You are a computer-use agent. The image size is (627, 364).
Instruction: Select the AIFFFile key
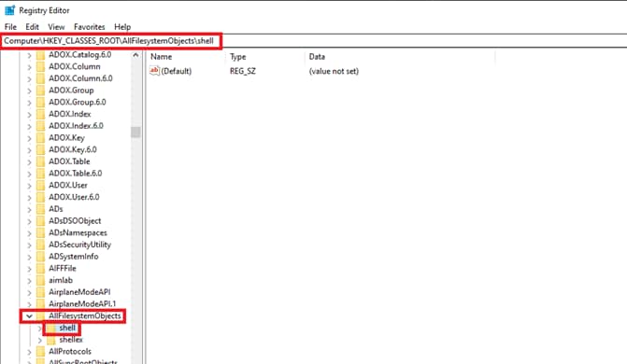62,268
